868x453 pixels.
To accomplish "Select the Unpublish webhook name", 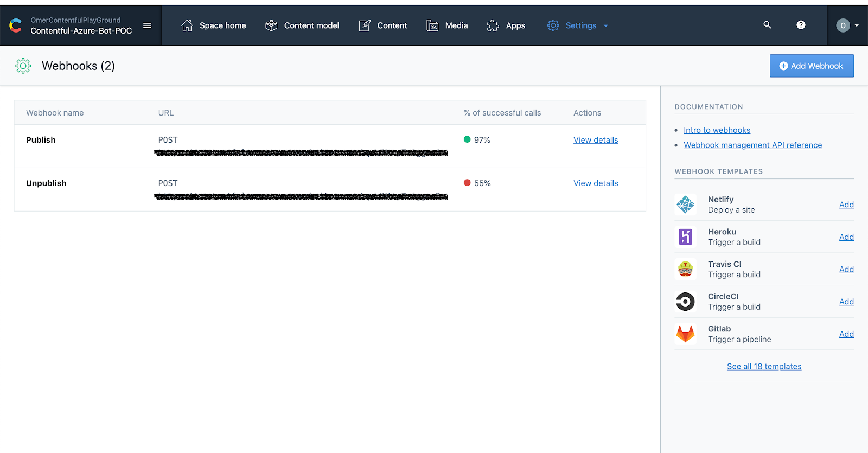I will click(46, 183).
